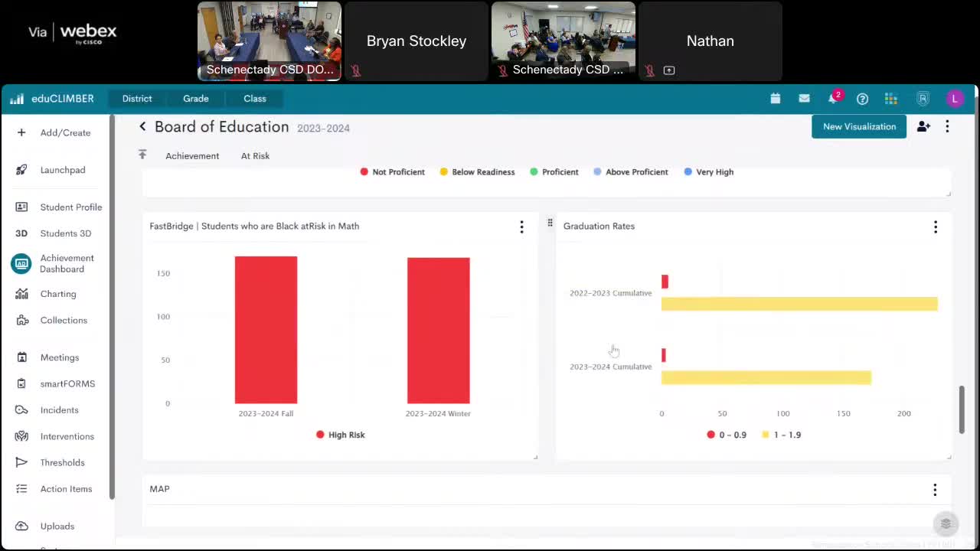The width and height of the screenshot is (980, 551).
Task: Click the main page vertical scrollbar thumb
Action: coord(962,410)
